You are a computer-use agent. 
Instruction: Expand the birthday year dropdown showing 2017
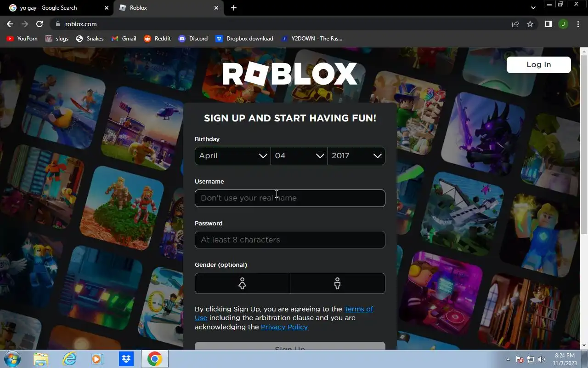point(356,156)
